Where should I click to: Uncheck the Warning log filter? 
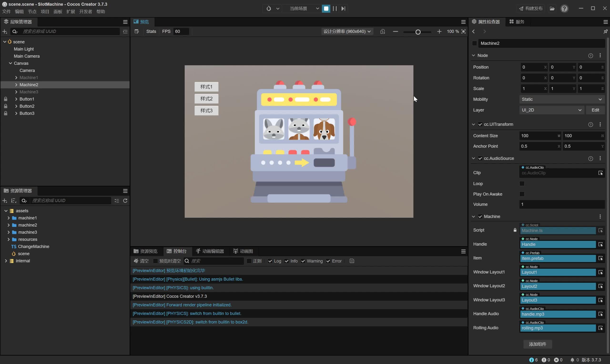tap(303, 261)
